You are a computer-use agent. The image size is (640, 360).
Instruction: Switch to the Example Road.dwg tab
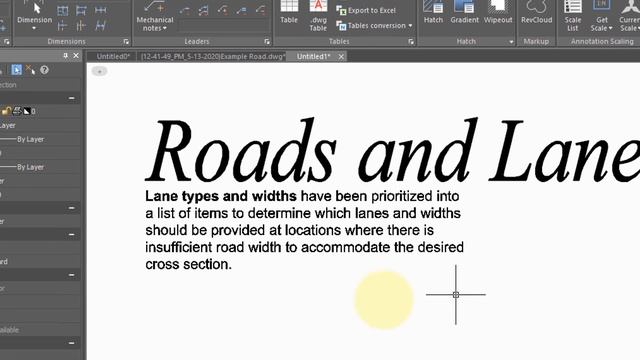[x=213, y=56]
